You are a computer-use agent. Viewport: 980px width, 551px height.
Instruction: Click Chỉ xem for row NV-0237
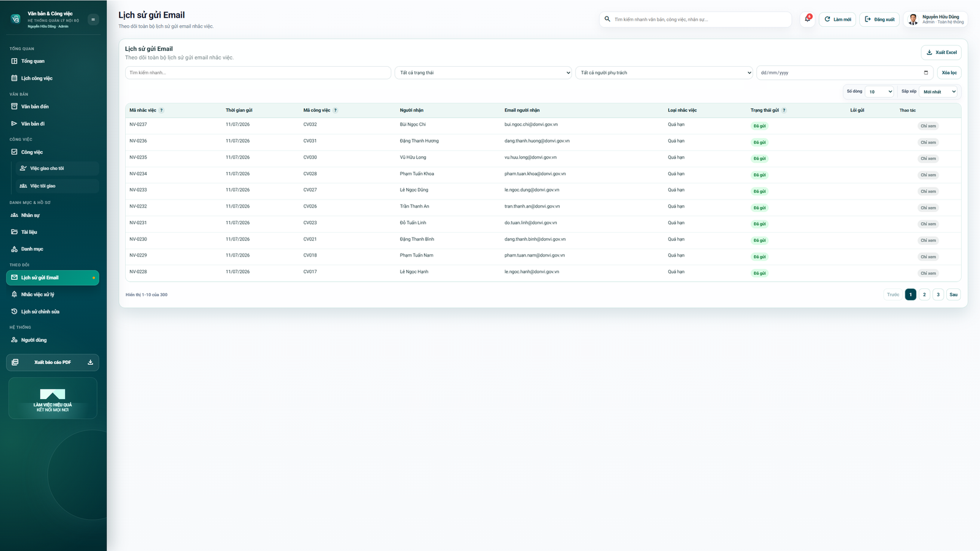pos(928,126)
